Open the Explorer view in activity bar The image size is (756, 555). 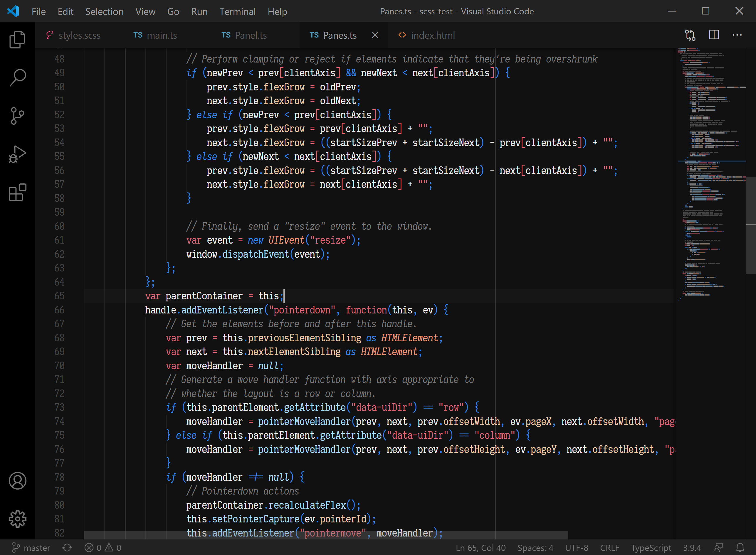18,39
